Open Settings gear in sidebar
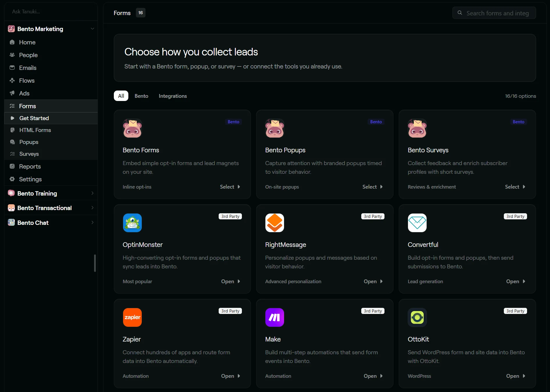 [12, 179]
